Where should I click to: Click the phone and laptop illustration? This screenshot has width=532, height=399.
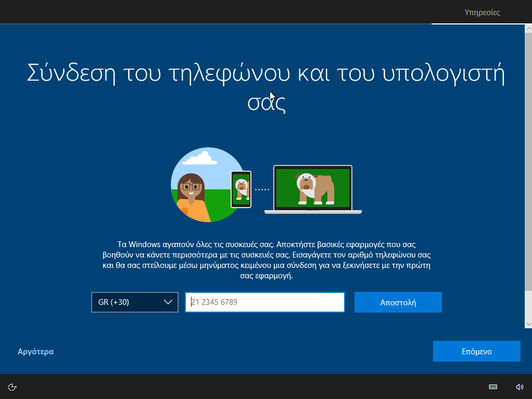[266, 185]
